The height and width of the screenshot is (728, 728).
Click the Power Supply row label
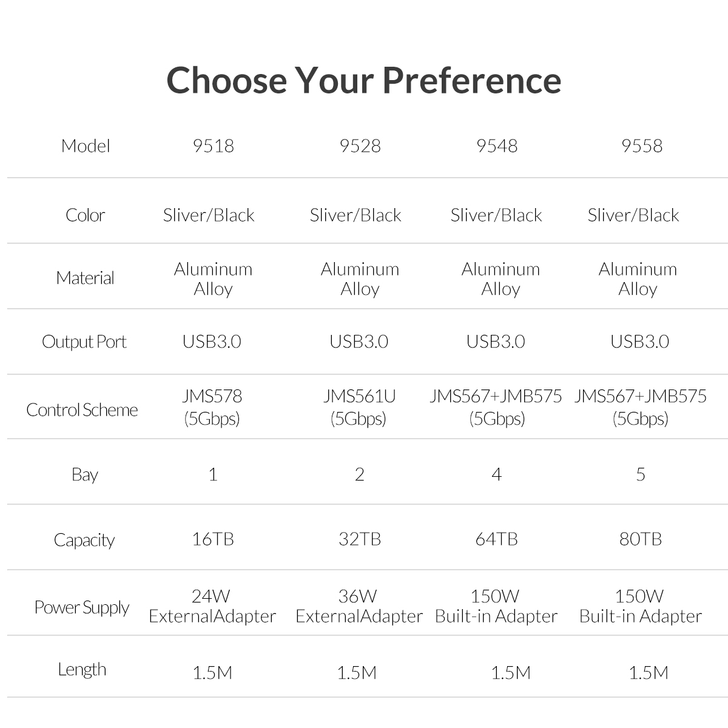point(82,607)
